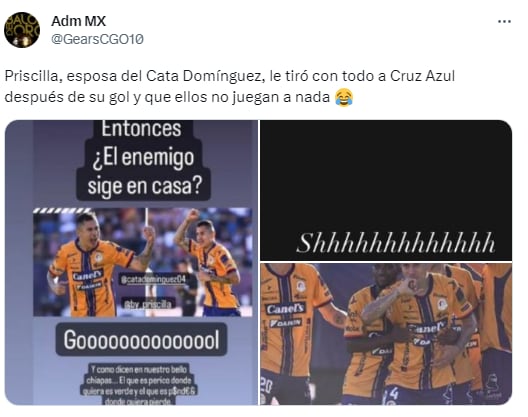The width and height of the screenshot is (528, 417).
Task: Open the Balón de Oro profile avatar
Action: click(22, 30)
